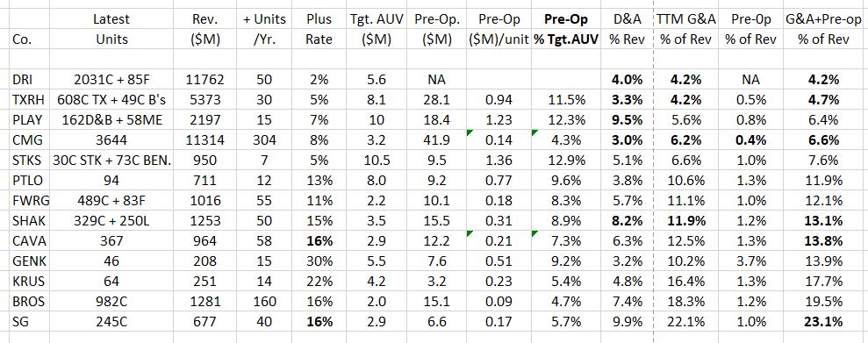Click CAVA plus rate cell 16%
The image size is (868, 343).
[x=319, y=240]
